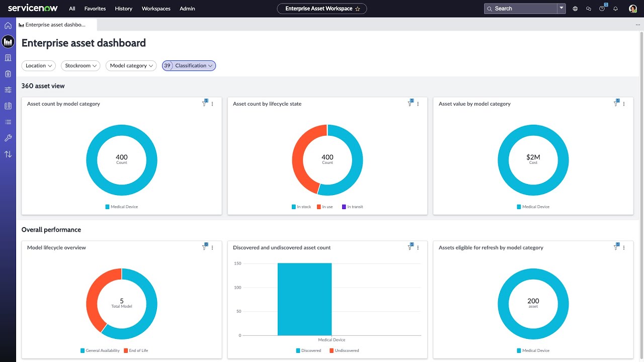Viewport: 644px width, 362px height.
Task: Open filter icon on Model lifecycle overview
Action: [204, 247]
